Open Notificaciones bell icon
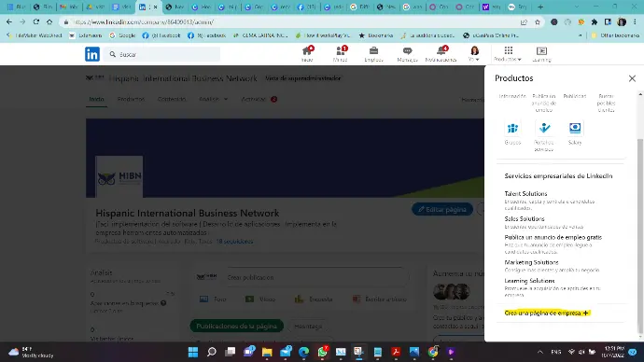The height and width of the screenshot is (362, 644). point(441,54)
